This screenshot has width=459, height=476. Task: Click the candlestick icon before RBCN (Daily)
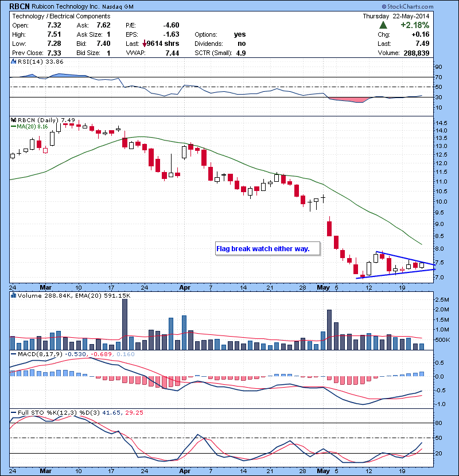tap(14, 120)
